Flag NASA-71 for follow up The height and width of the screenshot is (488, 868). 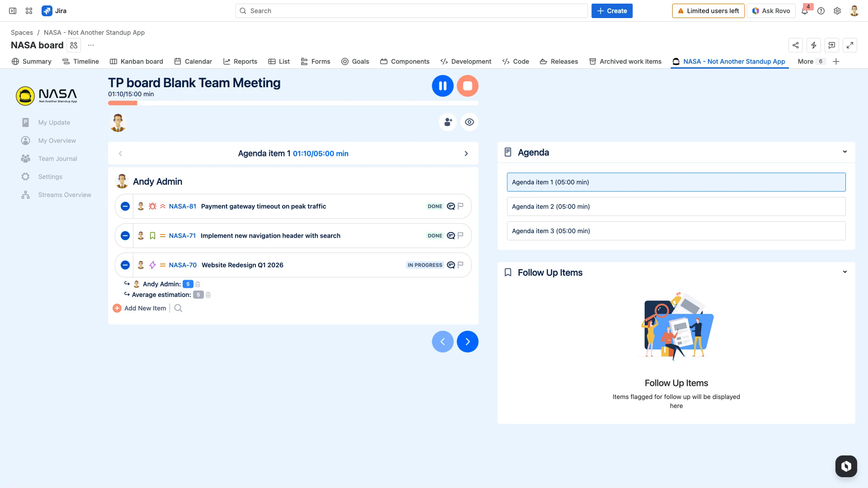point(461,236)
